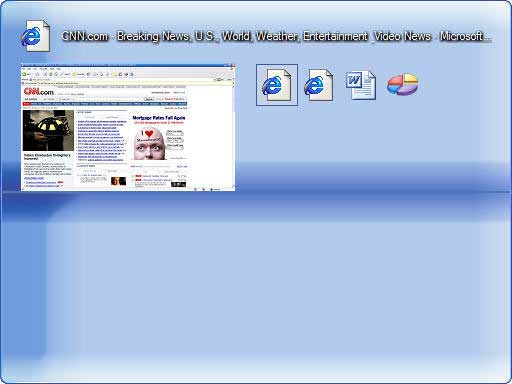
Task: Switch to the Microsoft Word document icon
Action: coord(361,85)
